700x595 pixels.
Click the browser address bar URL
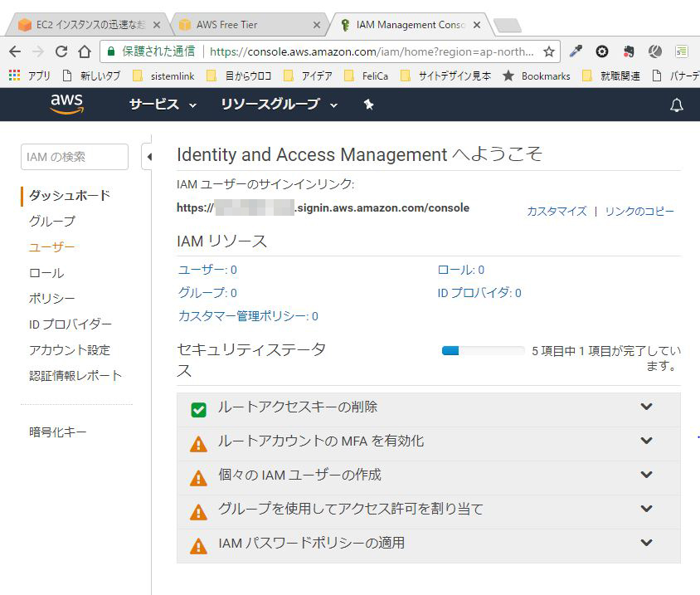372,51
